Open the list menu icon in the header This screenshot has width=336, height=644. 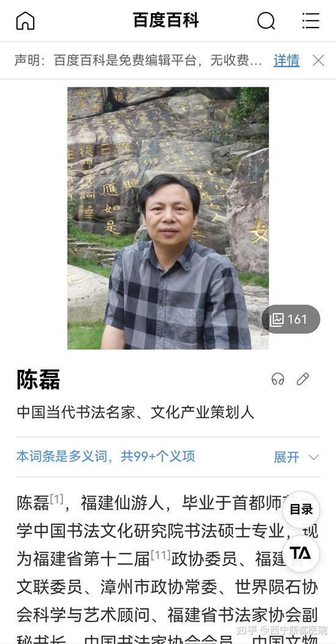tap(311, 21)
